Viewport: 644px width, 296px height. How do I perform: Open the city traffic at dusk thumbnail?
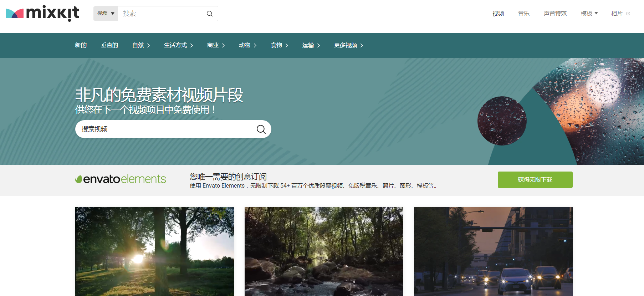click(493, 251)
